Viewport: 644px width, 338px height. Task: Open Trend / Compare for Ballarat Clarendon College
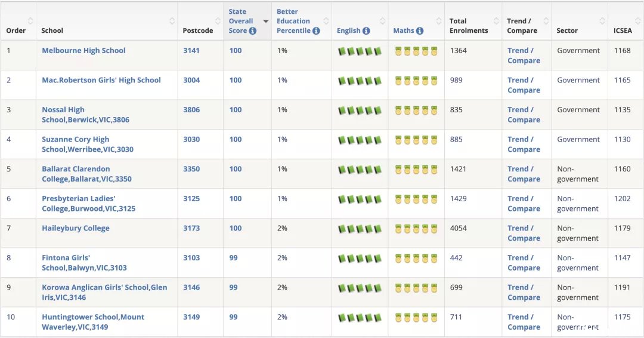click(524, 174)
